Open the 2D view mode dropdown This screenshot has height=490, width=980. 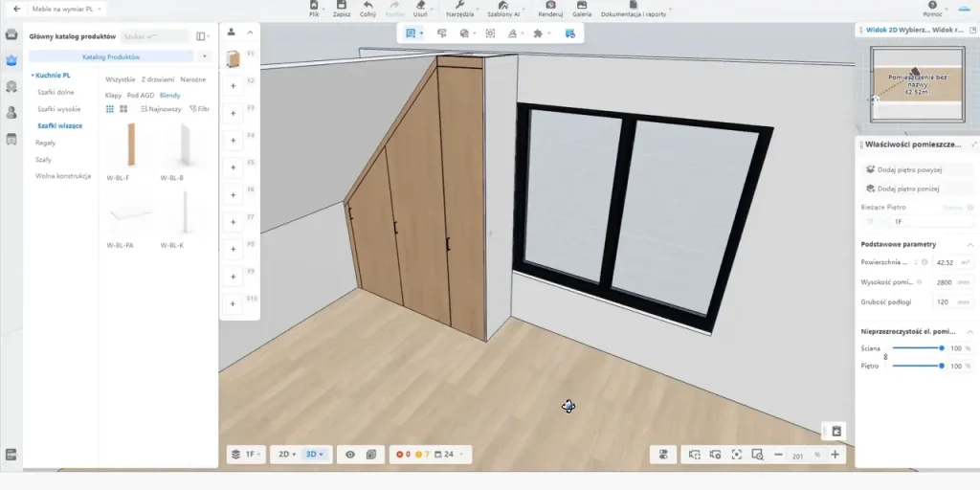pos(287,455)
